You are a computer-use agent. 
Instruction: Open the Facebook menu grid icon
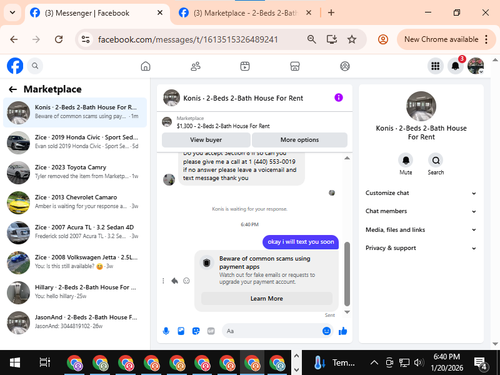coord(435,66)
